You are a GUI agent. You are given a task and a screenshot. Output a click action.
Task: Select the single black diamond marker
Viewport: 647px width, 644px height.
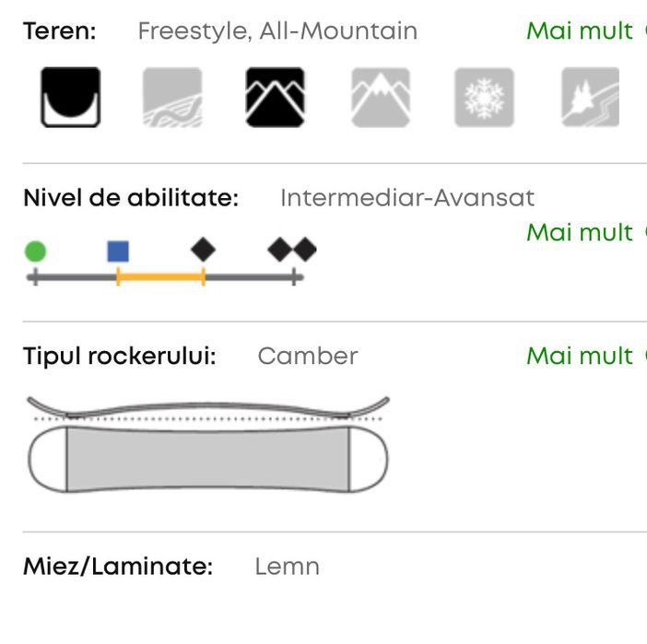coord(203,250)
